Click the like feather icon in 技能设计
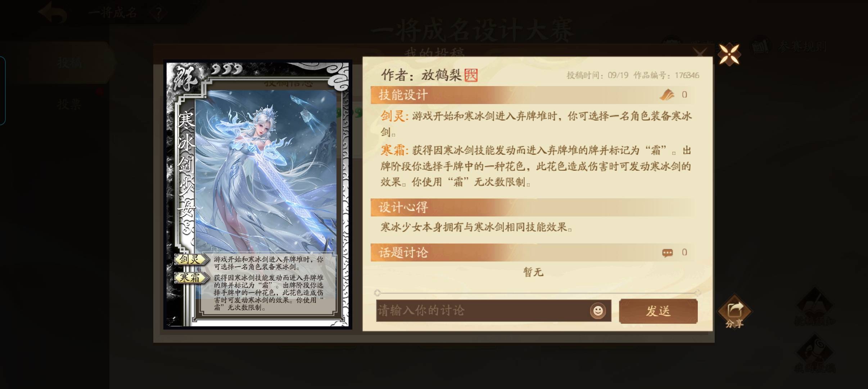This screenshot has width=868, height=389. click(667, 95)
